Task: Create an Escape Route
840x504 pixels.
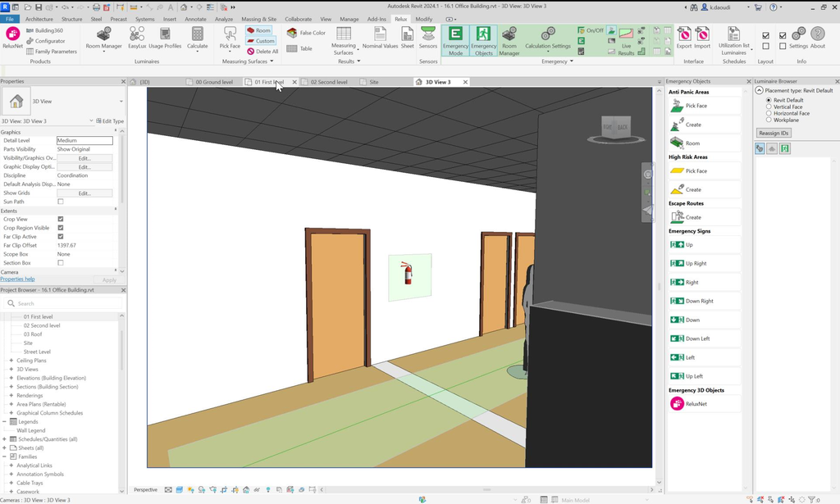Action: pyautogui.click(x=704, y=217)
